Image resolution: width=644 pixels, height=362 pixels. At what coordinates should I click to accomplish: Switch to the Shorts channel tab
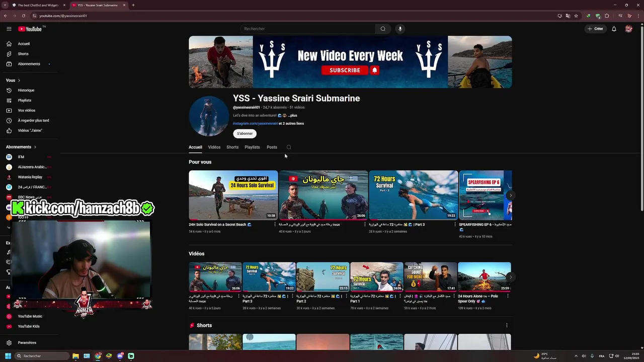coord(232,147)
